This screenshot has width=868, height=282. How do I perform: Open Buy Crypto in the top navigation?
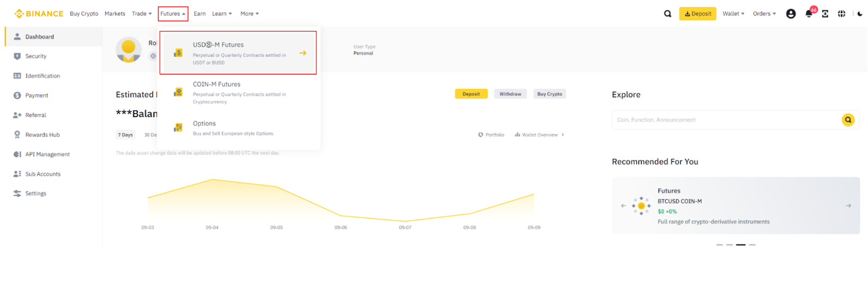pos(84,14)
